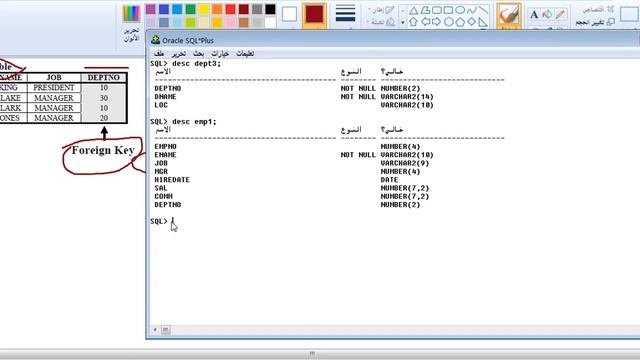This screenshot has width=640, height=360.
Task: Pick the indigo palette swatch
Action: [x=164, y=9]
